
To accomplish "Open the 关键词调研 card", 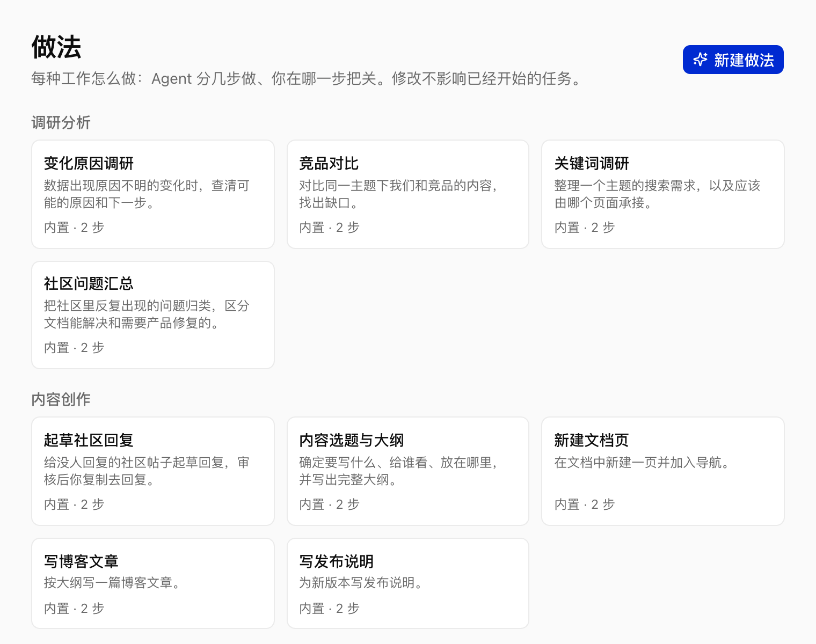I will coord(663,194).
